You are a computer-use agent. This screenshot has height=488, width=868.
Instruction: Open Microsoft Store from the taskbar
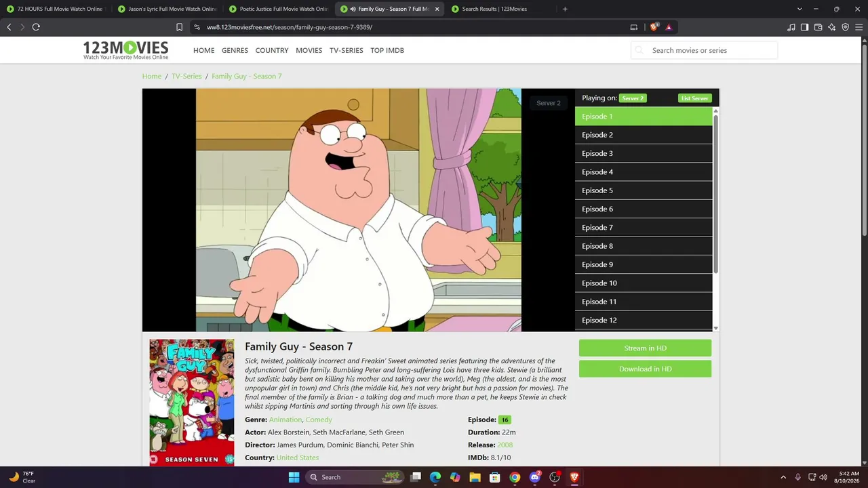pos(495,477)
